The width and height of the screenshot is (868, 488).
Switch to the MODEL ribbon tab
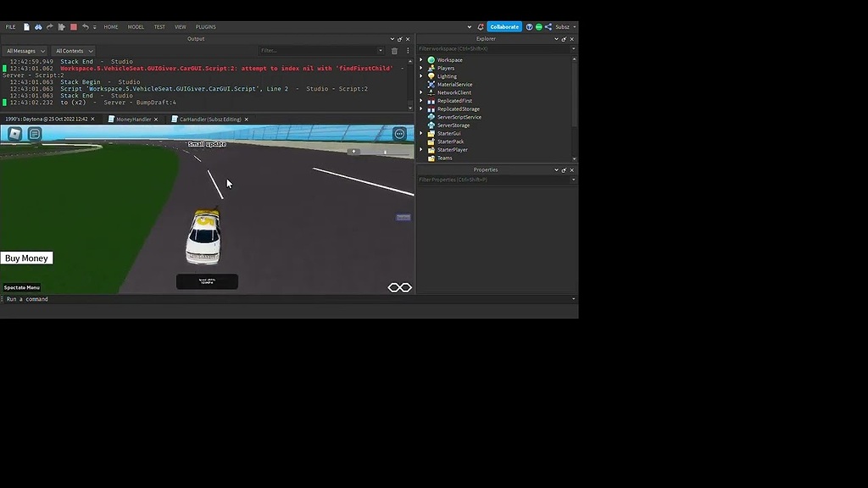coord(136,26)
